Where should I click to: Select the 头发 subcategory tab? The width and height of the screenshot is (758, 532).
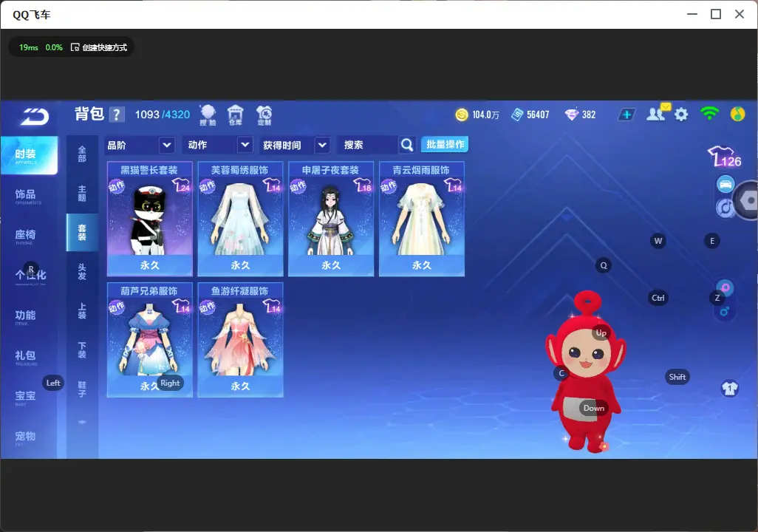coord(82,272)
